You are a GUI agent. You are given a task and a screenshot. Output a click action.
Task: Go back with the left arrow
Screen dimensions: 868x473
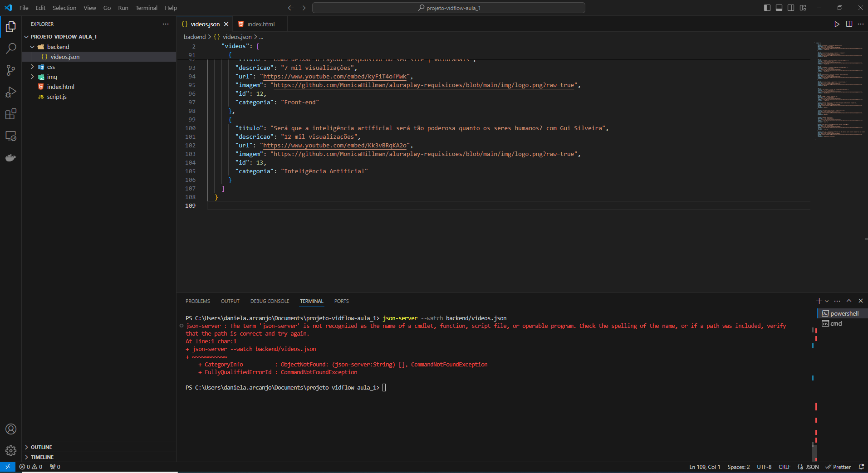[x=291, y=8]
